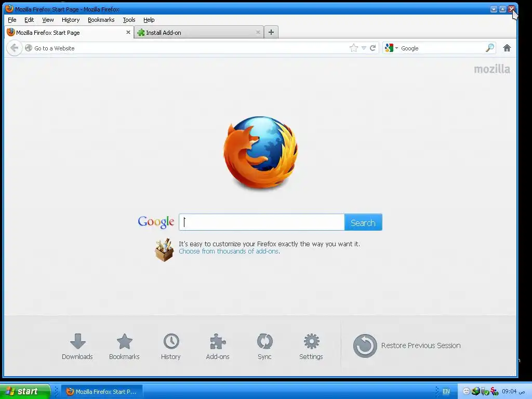This screenshot has width=532, height=399.
Task: Click the Windows start button
Action: click(x=25, y=391)
